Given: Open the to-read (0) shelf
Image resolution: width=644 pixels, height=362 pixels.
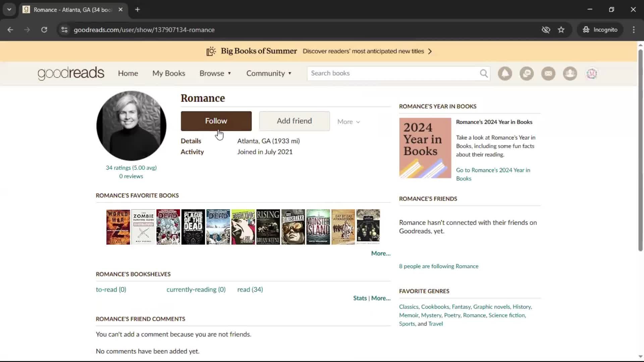Looking at the screenshot, I should pos(111,290).
